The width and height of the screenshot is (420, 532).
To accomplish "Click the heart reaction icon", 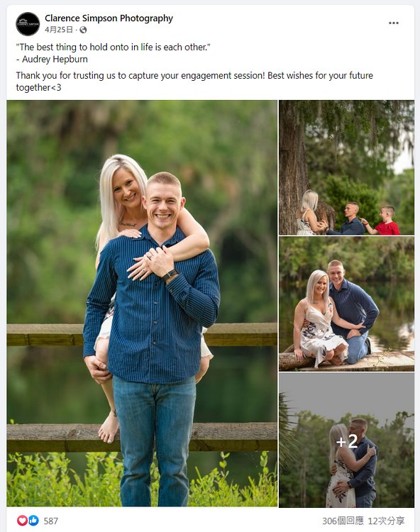I will click(22, 521).
